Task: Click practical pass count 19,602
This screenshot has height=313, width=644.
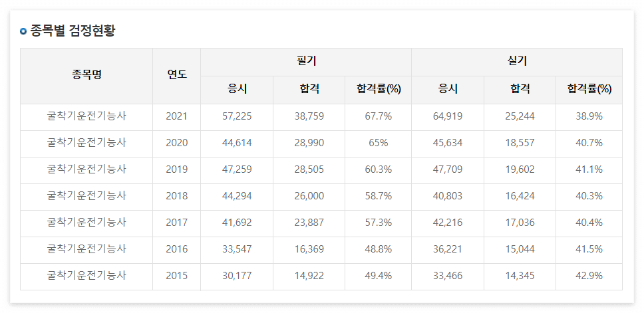Action: (520, 169)
